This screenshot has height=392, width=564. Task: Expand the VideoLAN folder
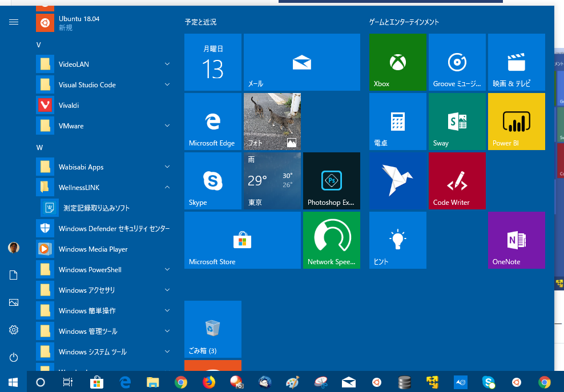coord(103,64)
